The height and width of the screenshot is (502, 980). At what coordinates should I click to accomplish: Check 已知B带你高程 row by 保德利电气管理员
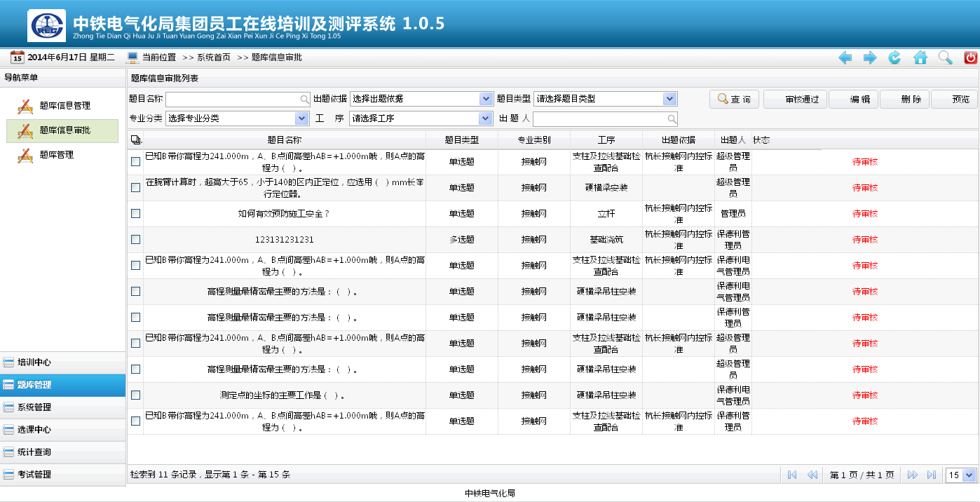(135, 266)
